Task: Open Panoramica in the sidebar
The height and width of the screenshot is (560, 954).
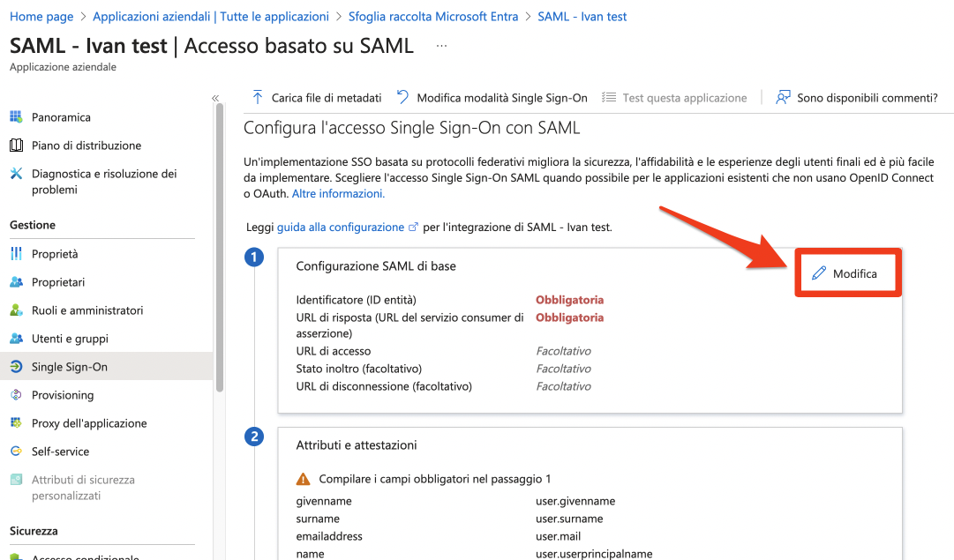Action: (x=61, y=117)
